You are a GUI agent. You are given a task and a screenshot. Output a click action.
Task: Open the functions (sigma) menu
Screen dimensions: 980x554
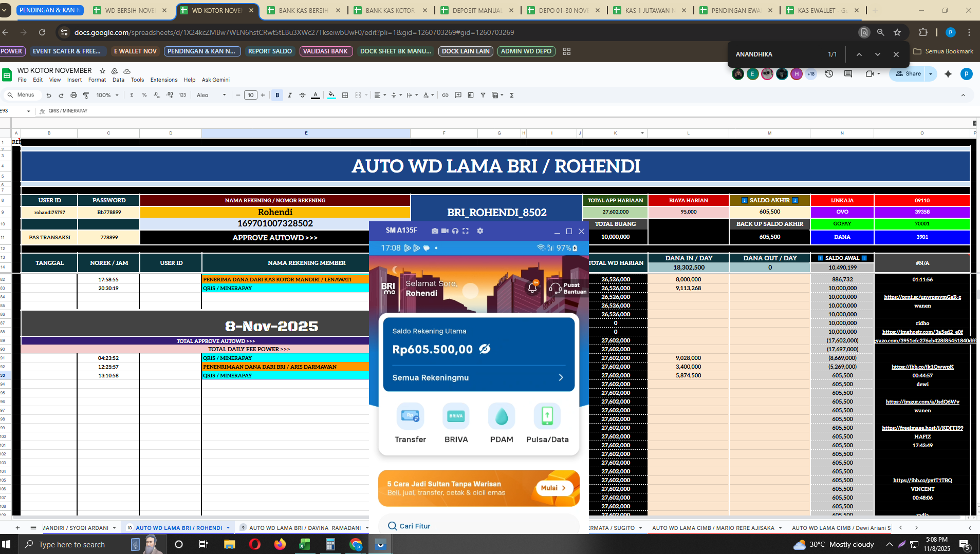pos(512,95)
